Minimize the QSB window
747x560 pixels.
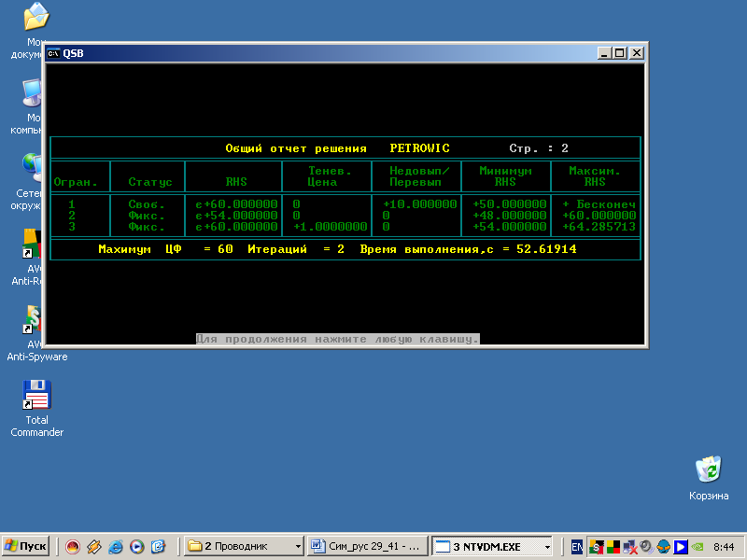[604, 53]
